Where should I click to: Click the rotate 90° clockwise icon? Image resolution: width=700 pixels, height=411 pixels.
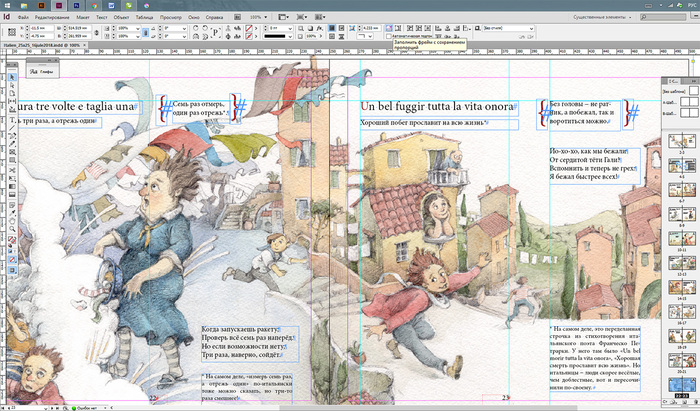[x=196, y=28]
